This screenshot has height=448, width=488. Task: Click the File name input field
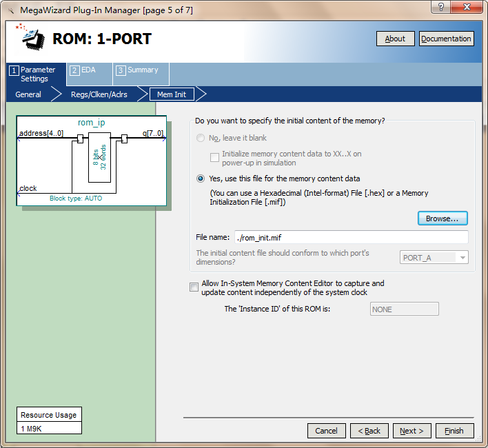coord(351,237)
